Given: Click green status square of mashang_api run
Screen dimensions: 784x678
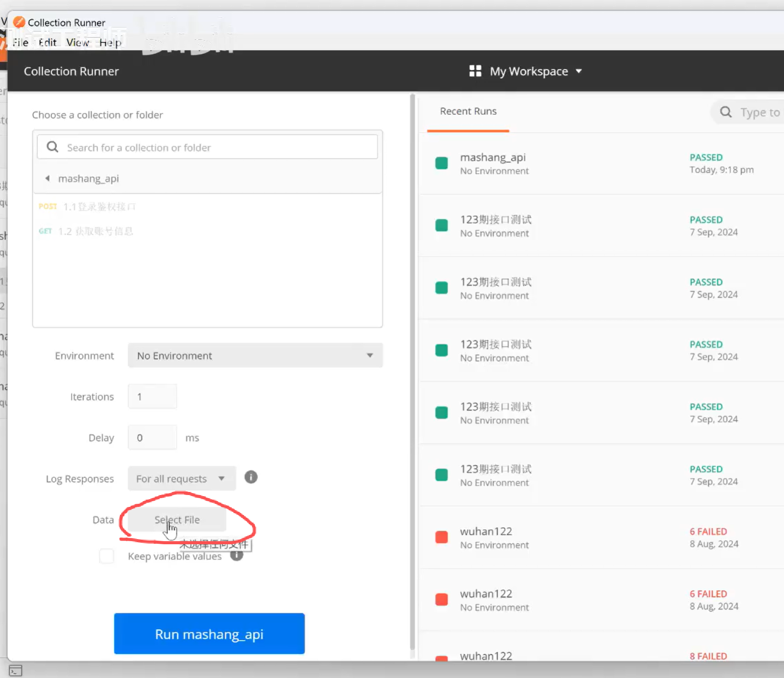Looking at the screenshot, I should (441, 163).
